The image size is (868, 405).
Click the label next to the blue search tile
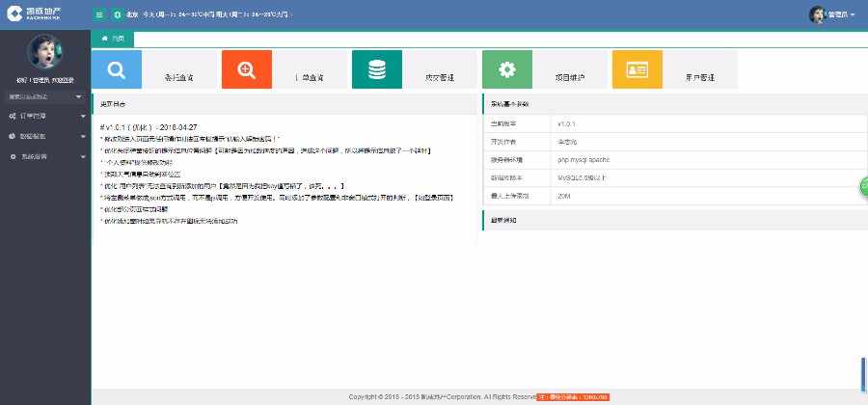click(178, 78)
